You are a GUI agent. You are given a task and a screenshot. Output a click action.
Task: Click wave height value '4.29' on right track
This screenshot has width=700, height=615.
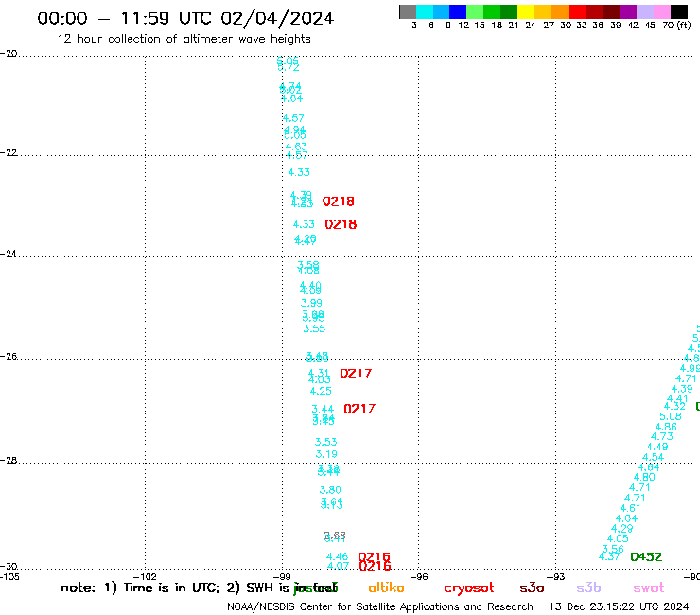pos(621,528)
